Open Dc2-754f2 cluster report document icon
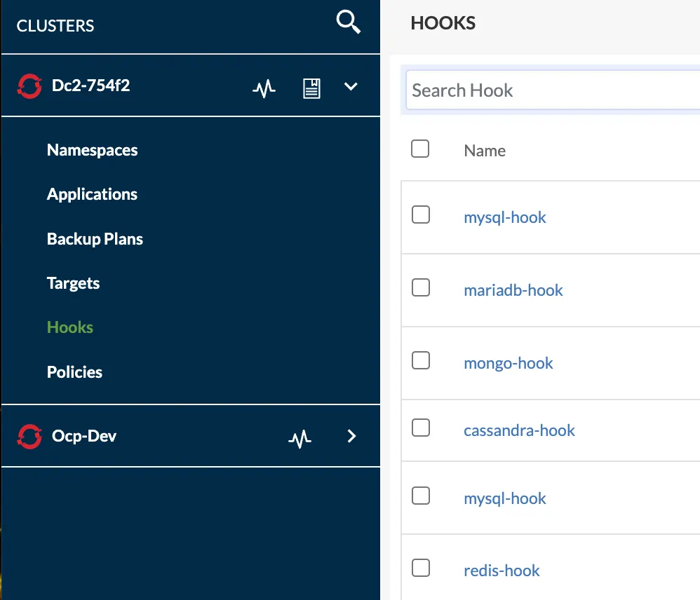700x600 pixels. point(311,88)
